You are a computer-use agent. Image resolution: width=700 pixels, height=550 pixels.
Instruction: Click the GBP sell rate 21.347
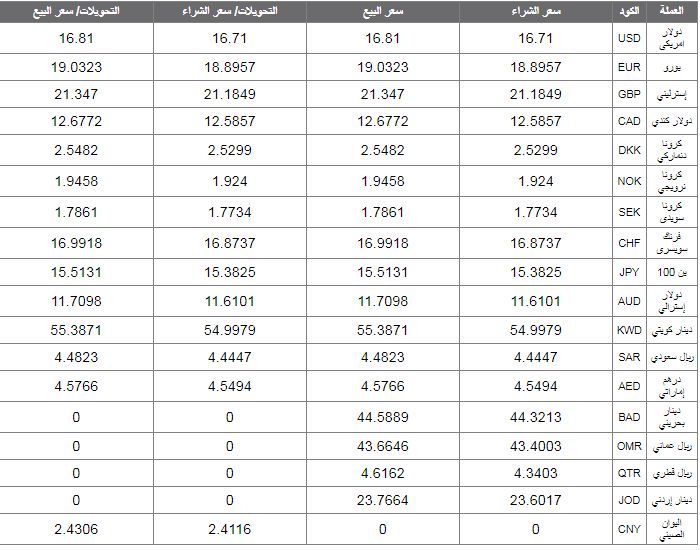point(383,94)
